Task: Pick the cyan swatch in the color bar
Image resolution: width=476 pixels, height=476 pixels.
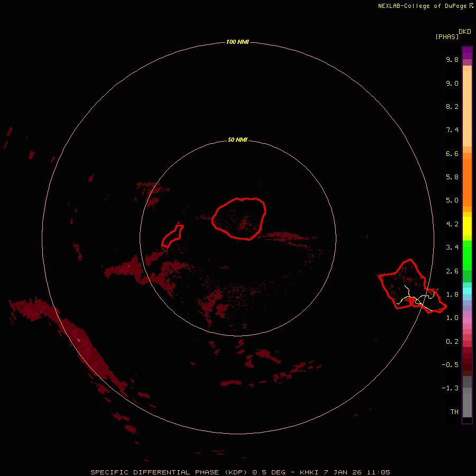Action: coord(467,291)
